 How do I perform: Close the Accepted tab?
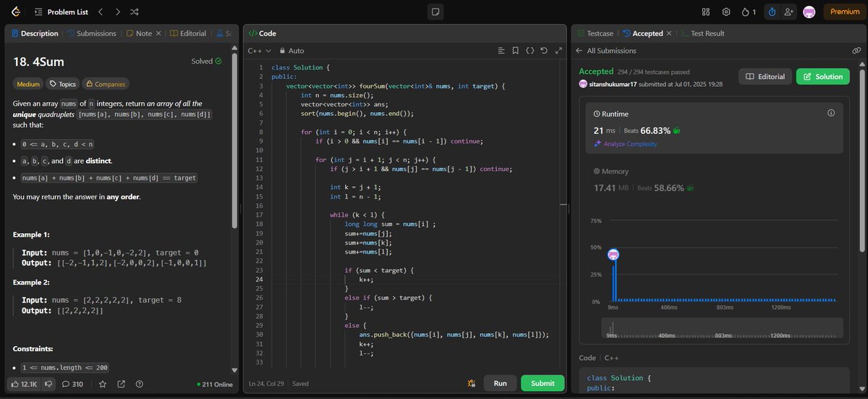coord(669,33)
